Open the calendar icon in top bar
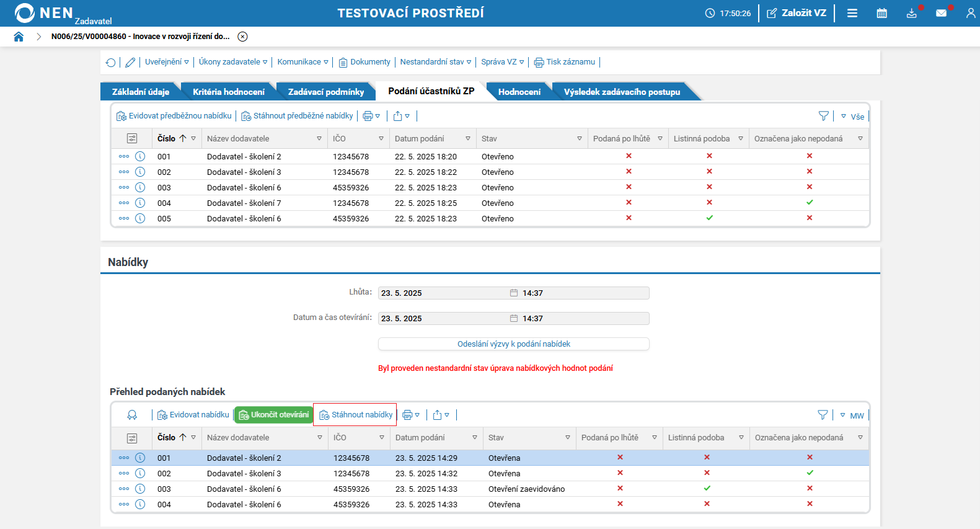This screenshot has height=529, width=980. (881, 13)
